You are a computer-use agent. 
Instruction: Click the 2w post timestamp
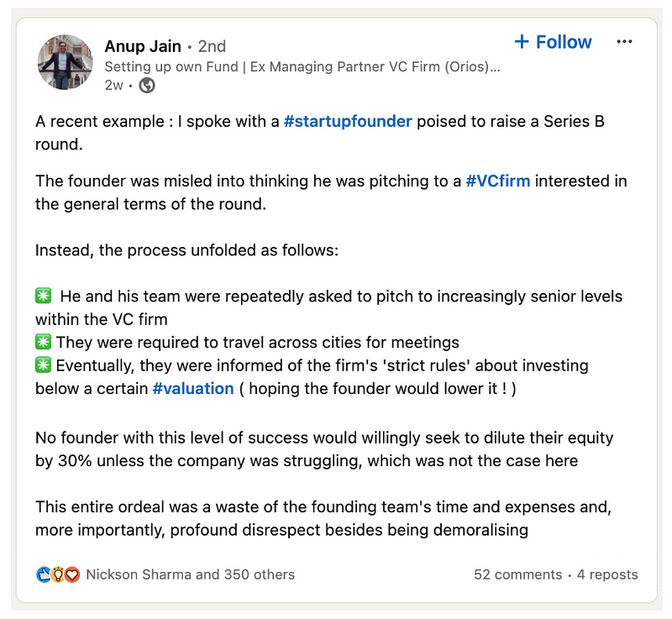pyautogui.click(x=113, y=85)
